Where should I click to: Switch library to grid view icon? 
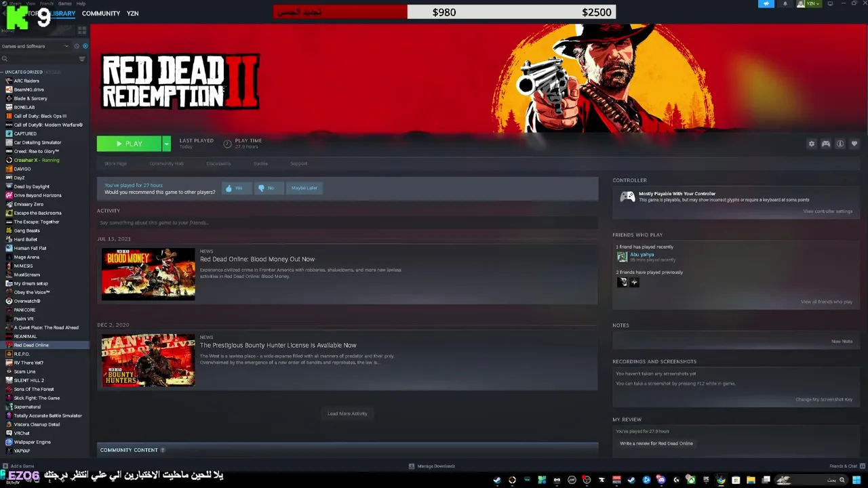pyautogui.click(x=82, y=30)
